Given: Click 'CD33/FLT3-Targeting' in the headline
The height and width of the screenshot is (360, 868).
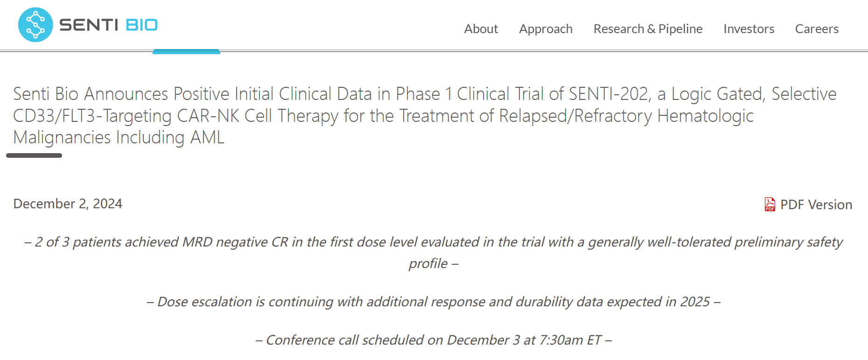Looking at the screenshot, I should coord(92,116).
